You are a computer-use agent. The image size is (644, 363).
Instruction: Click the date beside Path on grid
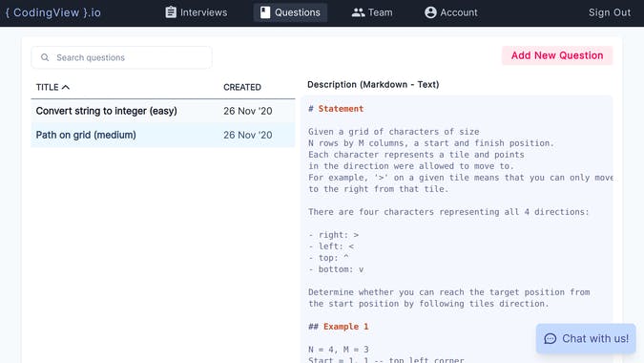pos(248,135)
